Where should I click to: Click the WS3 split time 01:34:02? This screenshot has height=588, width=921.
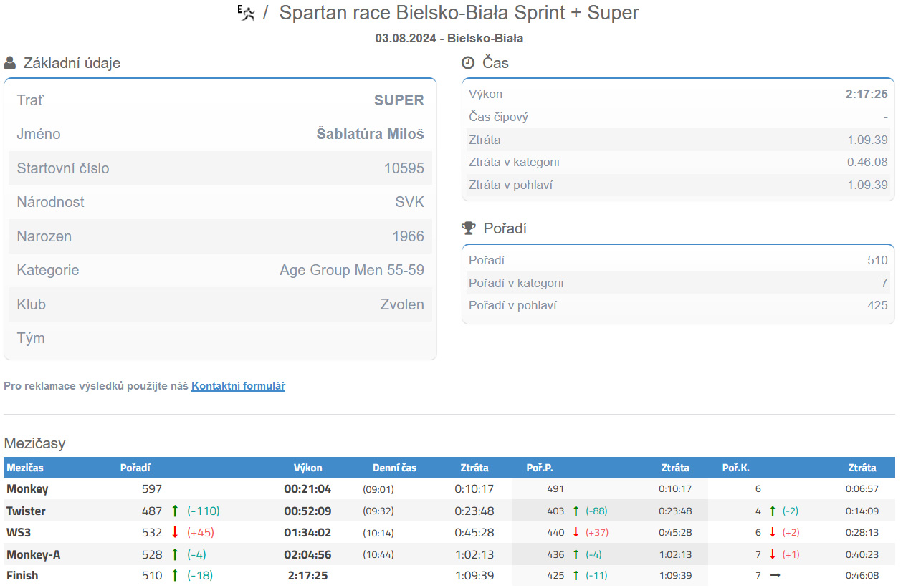pyautogui.click(x=307, y=532)
